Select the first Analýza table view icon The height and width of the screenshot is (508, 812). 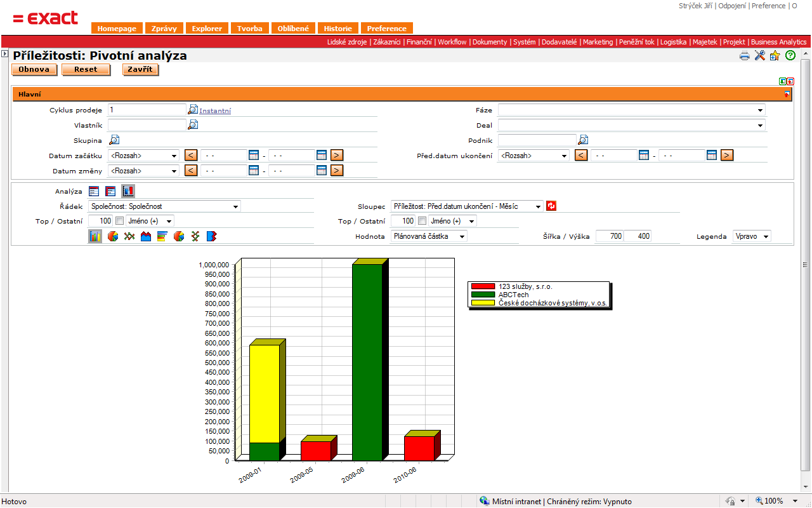pos(95,190)
